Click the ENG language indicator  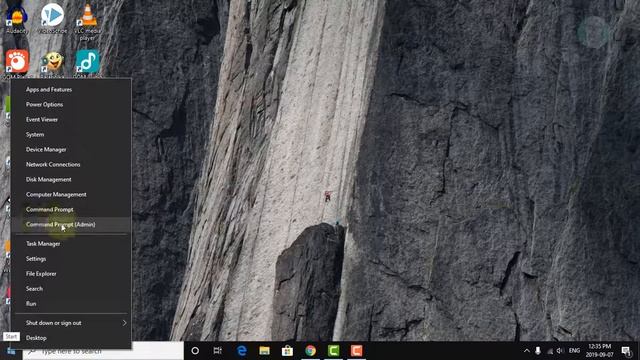click(574, 351)
